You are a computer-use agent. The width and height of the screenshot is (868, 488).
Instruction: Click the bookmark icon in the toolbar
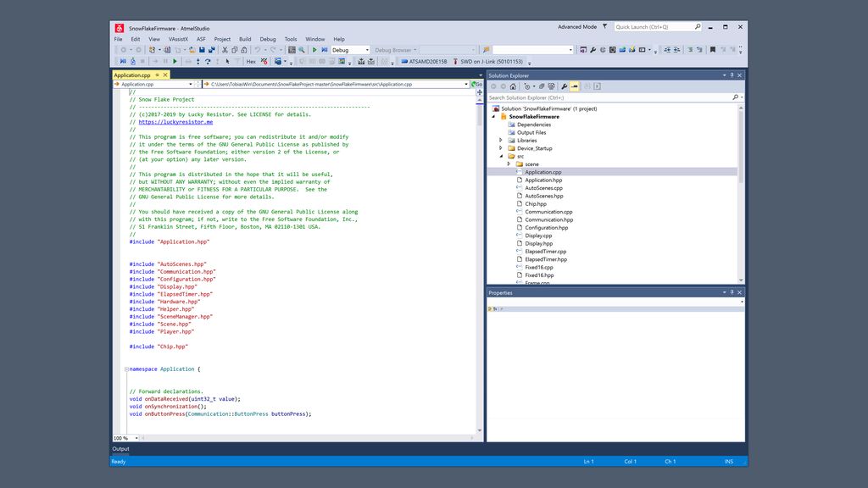pyautogui.click(x=713, y=50)
